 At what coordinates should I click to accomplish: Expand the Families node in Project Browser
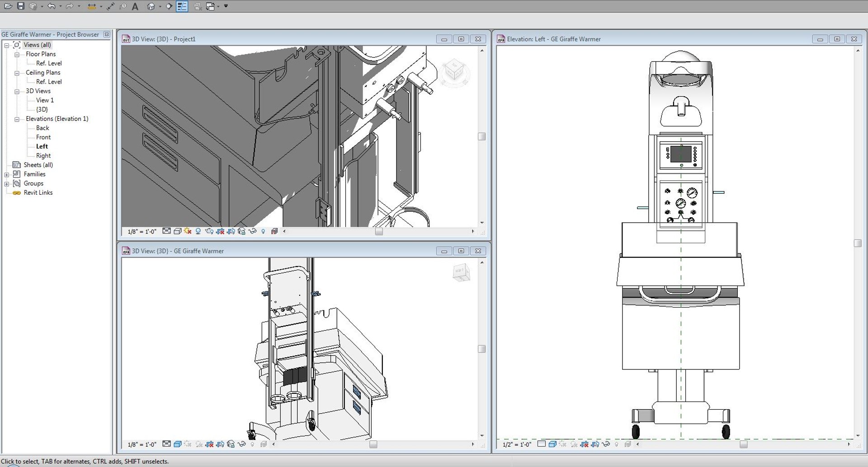click(x=7, y=175)
